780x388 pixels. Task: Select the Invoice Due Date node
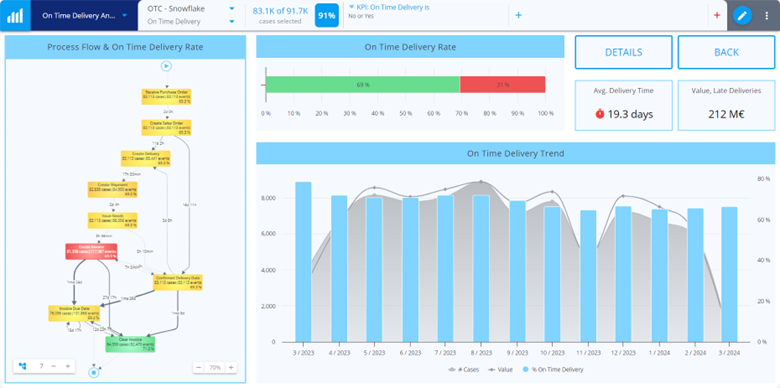[x=74, y=313]
